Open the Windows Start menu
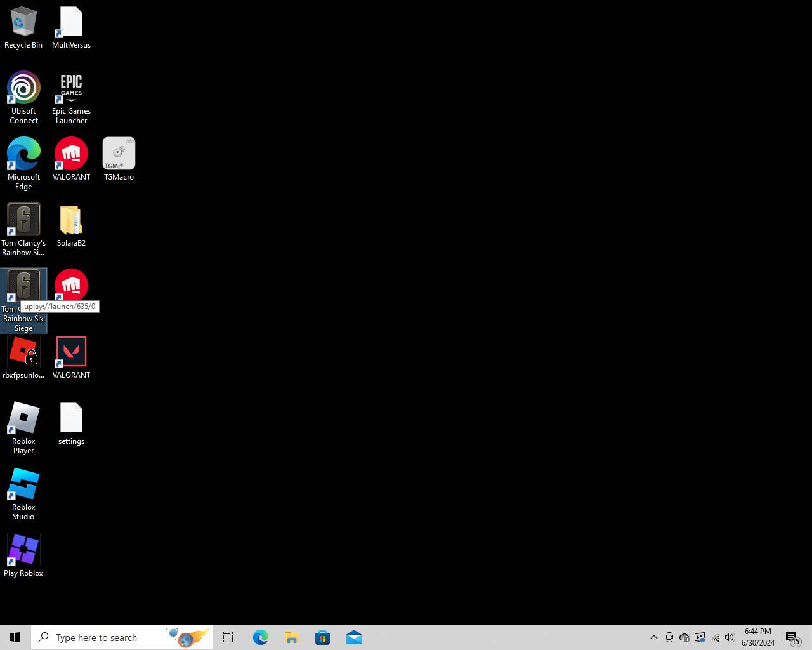 pyautogui.click(x=15, y=637)
